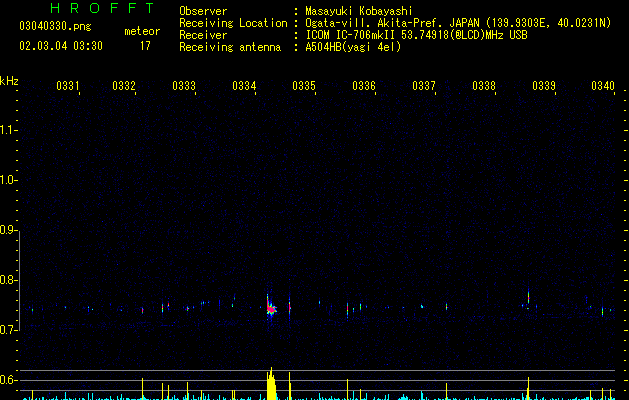Viewport: 629px width, 400px height.
Task: Click the kHz axis unit label
Action: pos(9,81)
